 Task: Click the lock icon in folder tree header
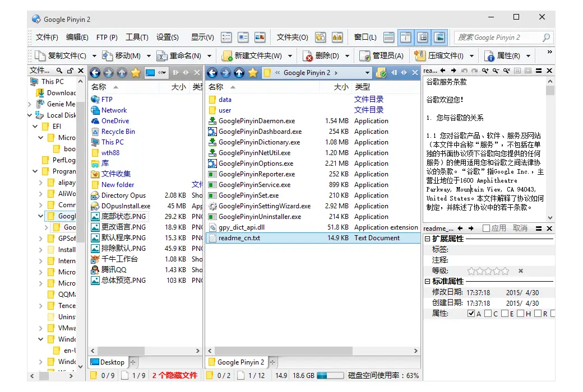(x=70, y=71)
